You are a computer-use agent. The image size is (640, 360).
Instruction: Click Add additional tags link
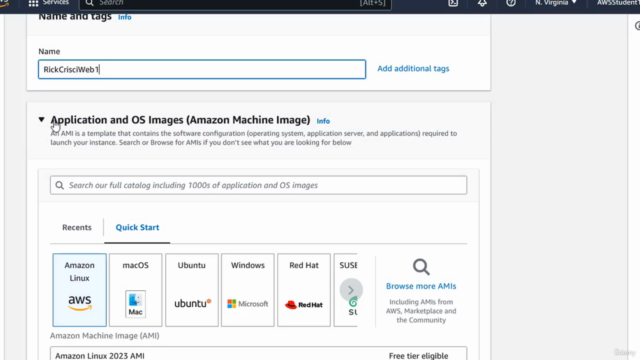(x=413, y=69)
